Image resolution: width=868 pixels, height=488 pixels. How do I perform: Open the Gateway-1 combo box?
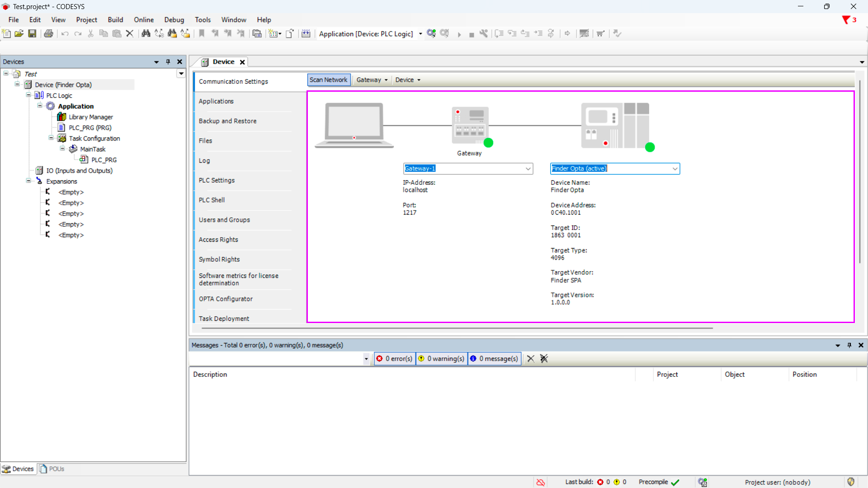click(x=528, y=169)
